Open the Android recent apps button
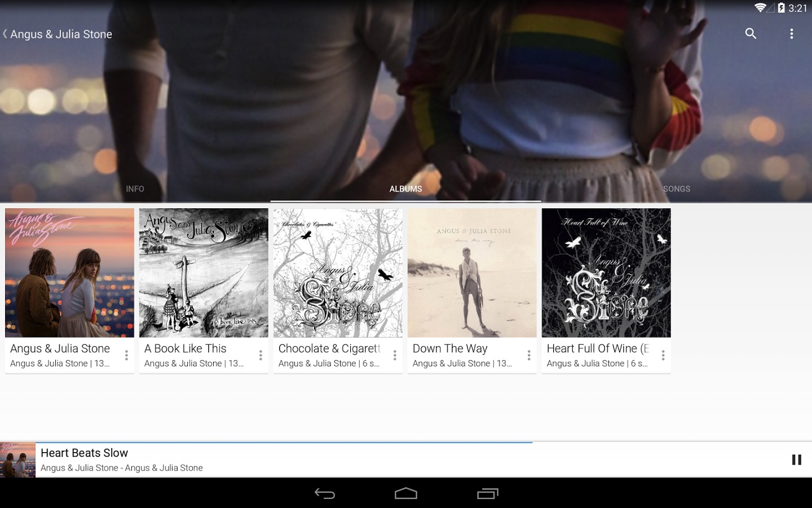The image size is (812, 508). tap(488, 494)
